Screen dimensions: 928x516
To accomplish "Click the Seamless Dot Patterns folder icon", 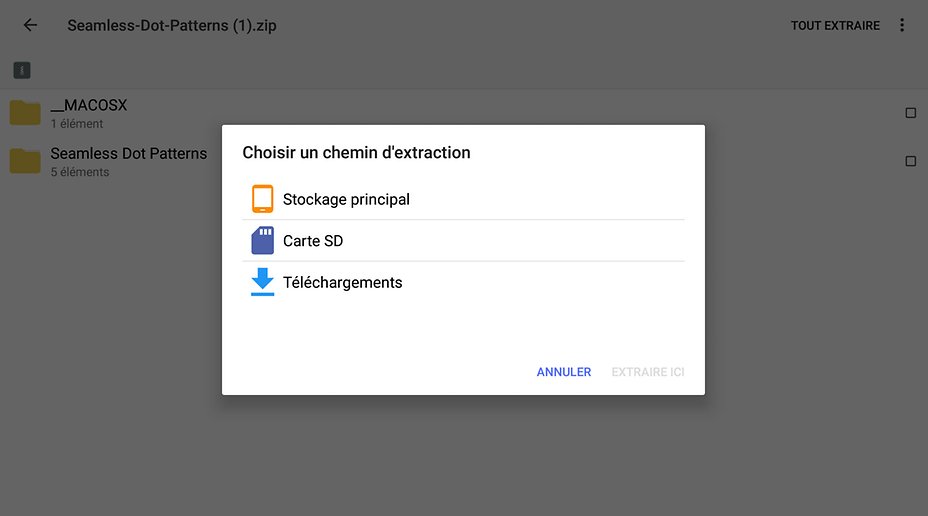I will click(25, 161).
